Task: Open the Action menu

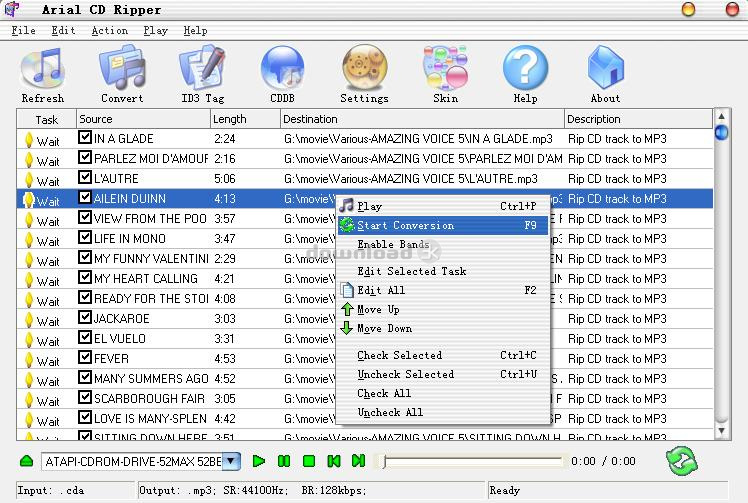Action: 110,31
